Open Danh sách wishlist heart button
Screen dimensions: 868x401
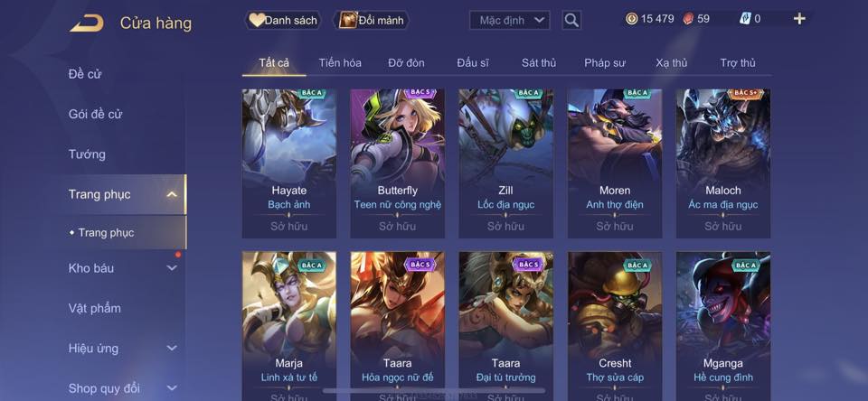click(283, 21)
